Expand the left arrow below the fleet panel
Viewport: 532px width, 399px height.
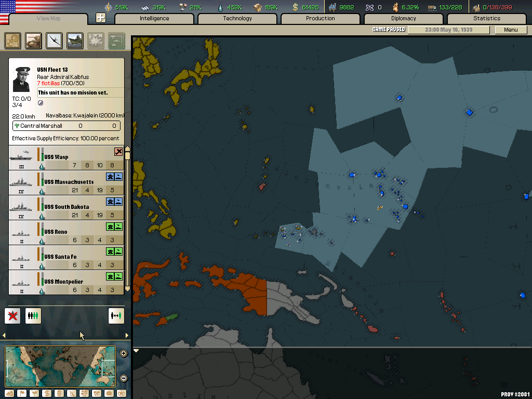click(5, 336)
